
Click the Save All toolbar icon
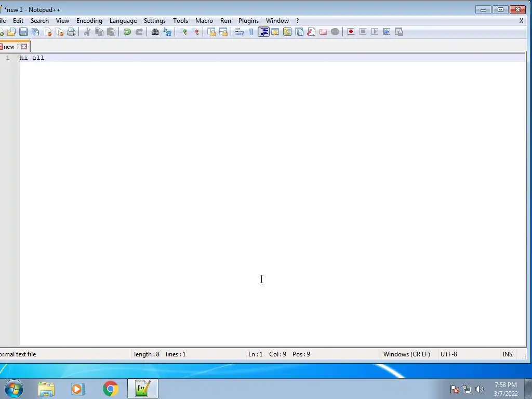(35, 32)
